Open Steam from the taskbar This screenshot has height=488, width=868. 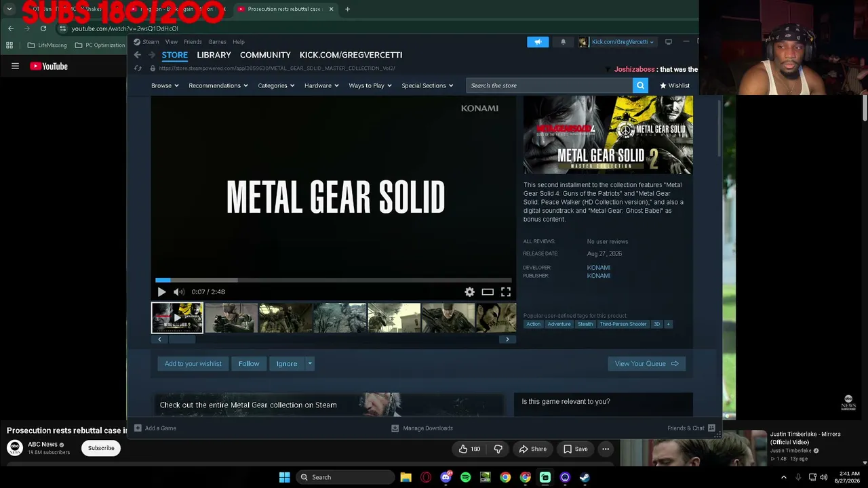(x=585, y=477)
